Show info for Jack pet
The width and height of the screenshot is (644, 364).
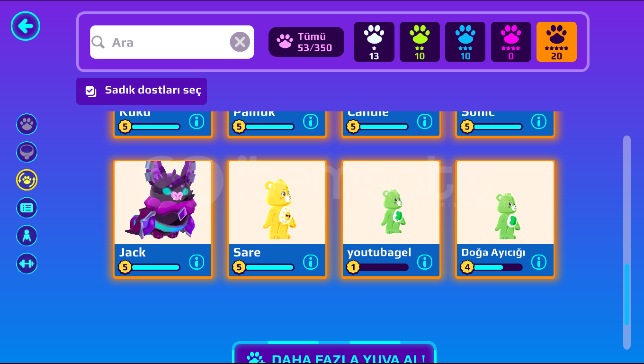click(197, 262)
